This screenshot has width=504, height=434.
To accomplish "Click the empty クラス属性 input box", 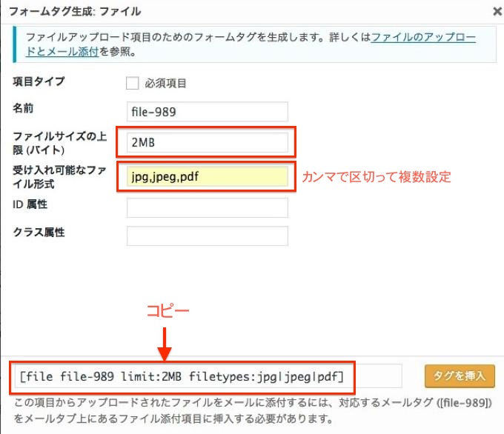I will tap(208, 236).
